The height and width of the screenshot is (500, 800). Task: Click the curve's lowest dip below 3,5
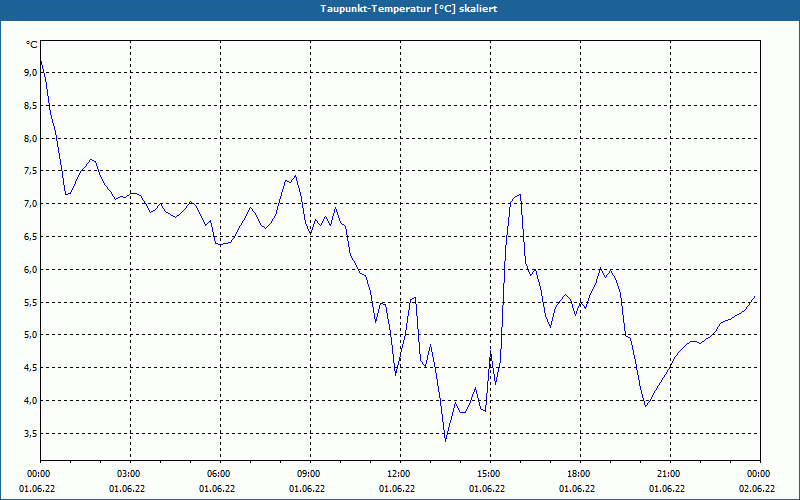point(445,441)
